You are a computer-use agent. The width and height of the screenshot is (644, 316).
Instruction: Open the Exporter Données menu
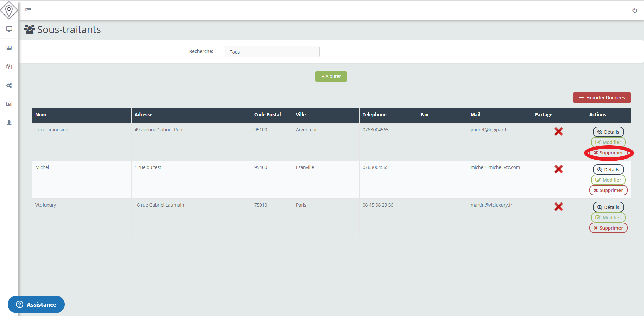(601, 98)
